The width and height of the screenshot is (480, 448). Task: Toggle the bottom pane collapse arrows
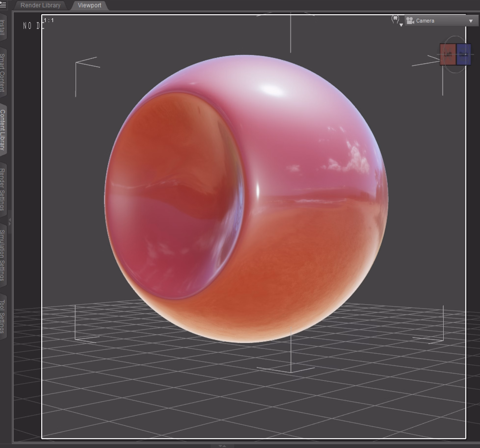[x=222, y=446]
